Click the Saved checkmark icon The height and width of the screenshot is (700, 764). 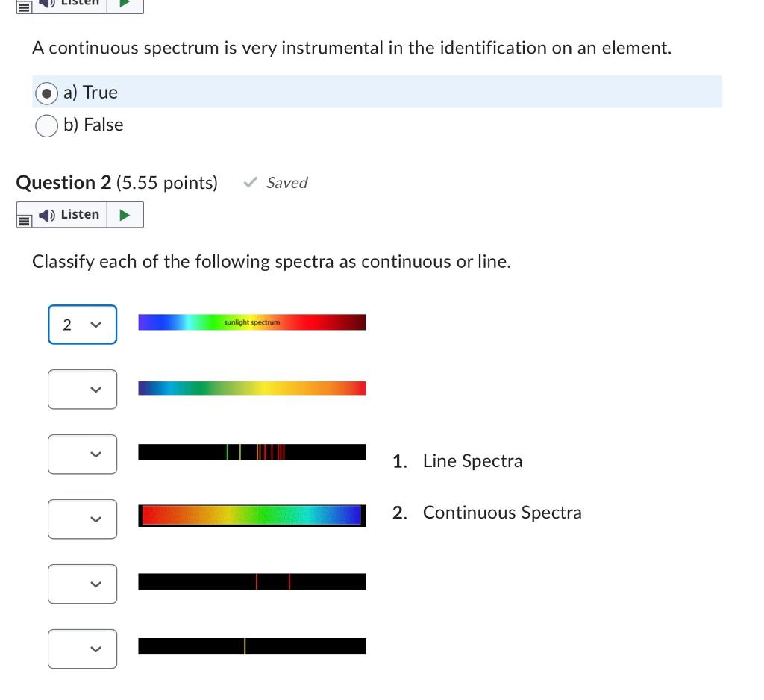tap(251, 182)
